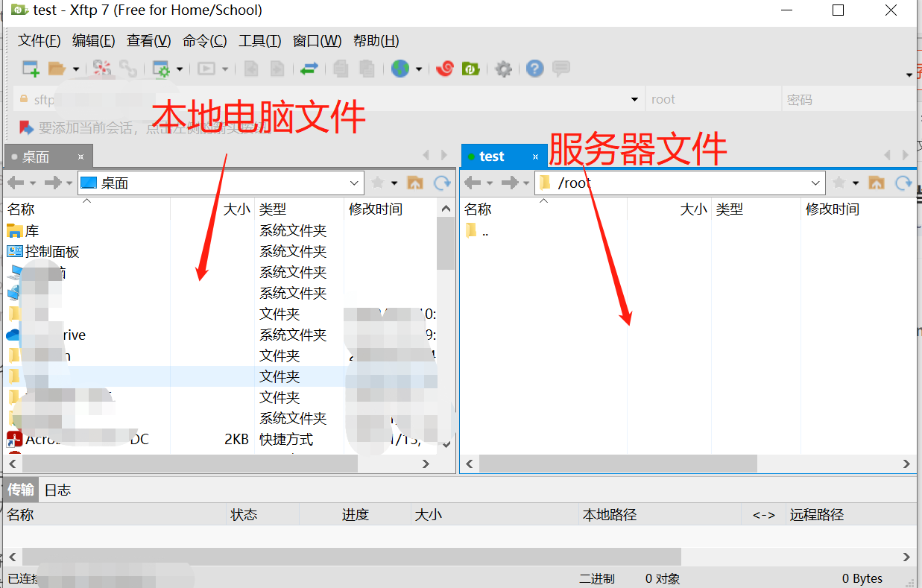Expand the sftp session address dropdown
Image resolution: width=922 pixels, height=588 pixels.
pyautogui.click(x=634, y=98)
